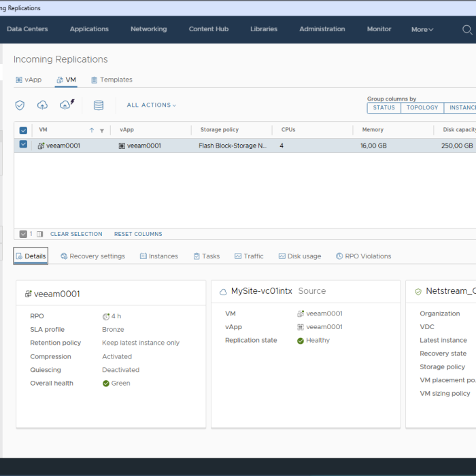Open the Traffic tab
This screenshot has width=476, height=476.
pyautogui.click(x=249, y=256)
